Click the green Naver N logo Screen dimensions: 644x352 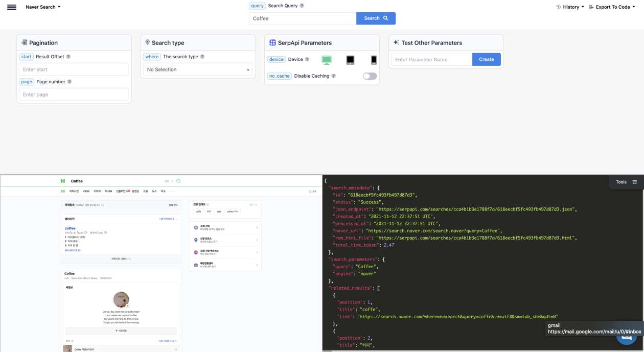pos(62,181)
